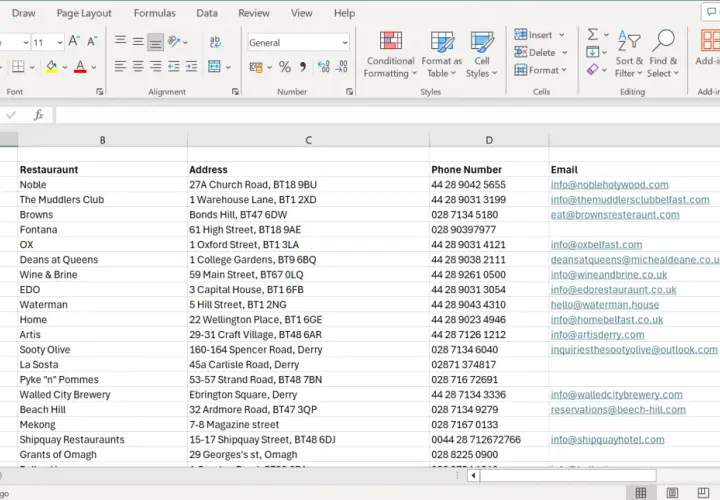Click AutoSum sigma icon
The image size is (720, 500).
tap(593, 34)
